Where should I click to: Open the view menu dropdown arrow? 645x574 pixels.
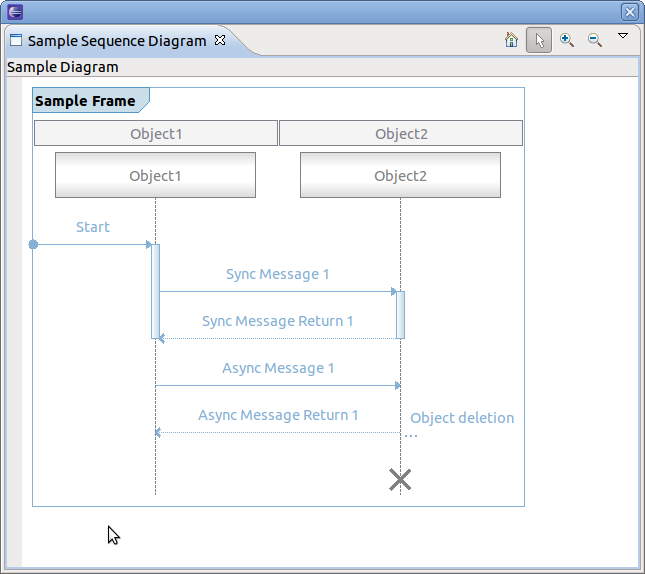tap(623, 36)
